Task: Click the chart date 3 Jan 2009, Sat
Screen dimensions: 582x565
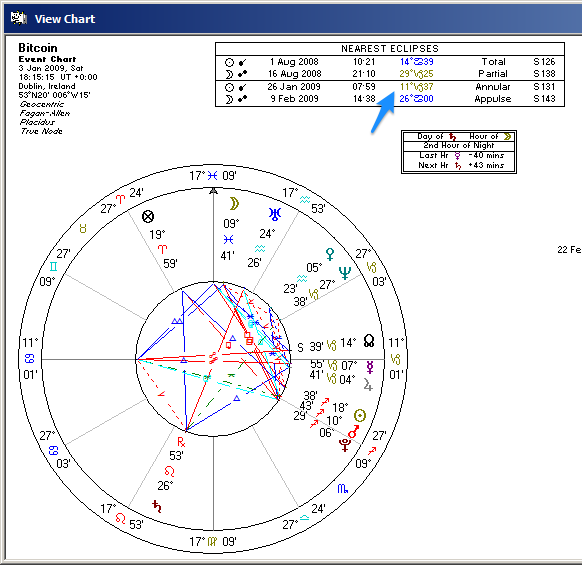Action: [51, 68]
